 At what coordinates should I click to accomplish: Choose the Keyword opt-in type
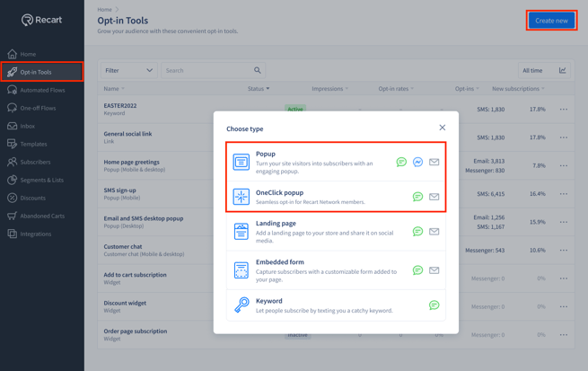click(336, 305)
